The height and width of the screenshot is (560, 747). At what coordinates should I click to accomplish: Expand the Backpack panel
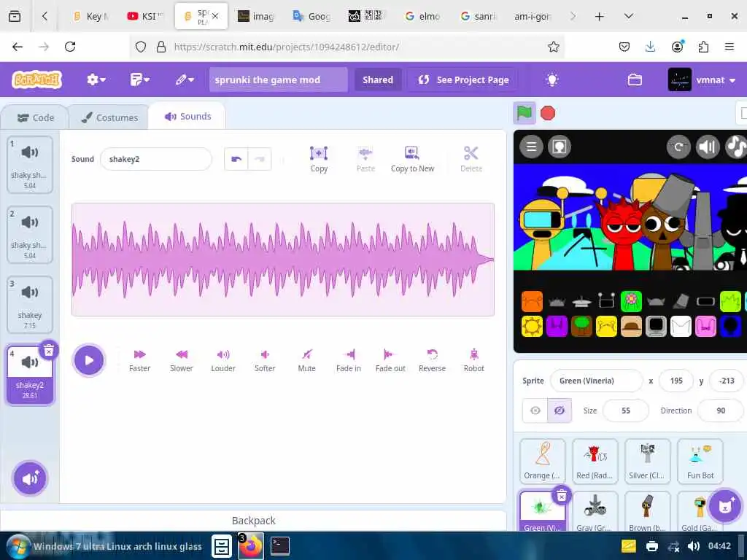pos(253,521)
